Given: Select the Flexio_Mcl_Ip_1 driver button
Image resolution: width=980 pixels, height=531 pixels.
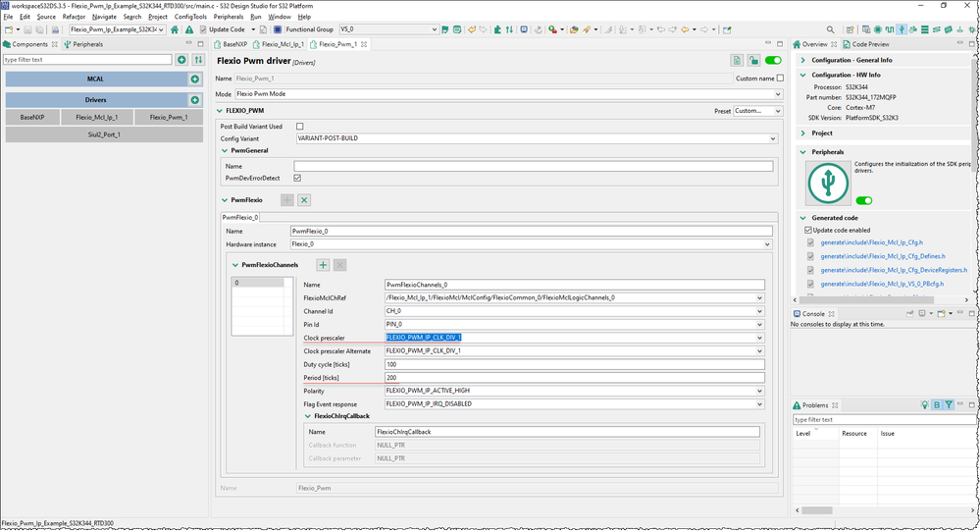Looking at the screenshot, I should click(x=96, y=117).
